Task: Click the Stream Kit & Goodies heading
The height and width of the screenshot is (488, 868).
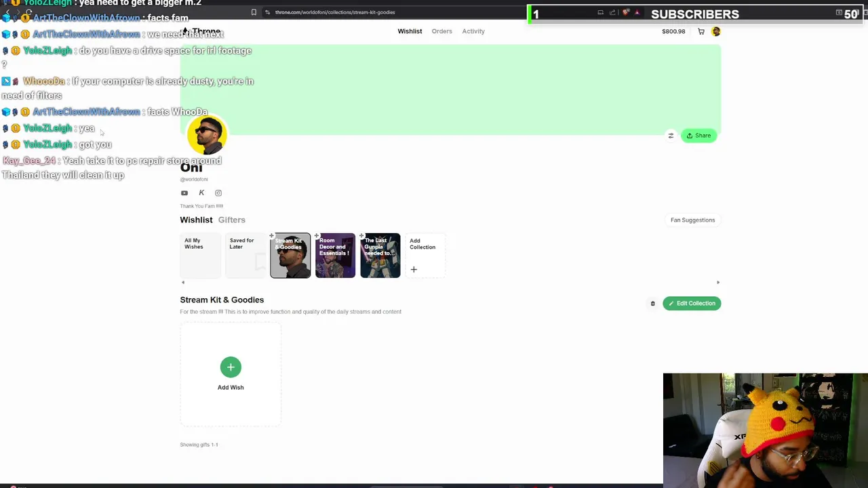Action: tap(222, 300)
